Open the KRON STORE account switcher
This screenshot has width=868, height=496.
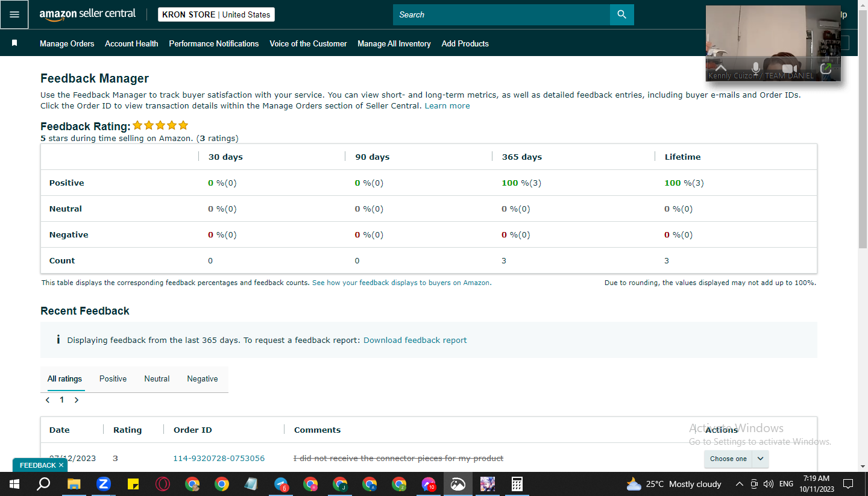(216, 14)
